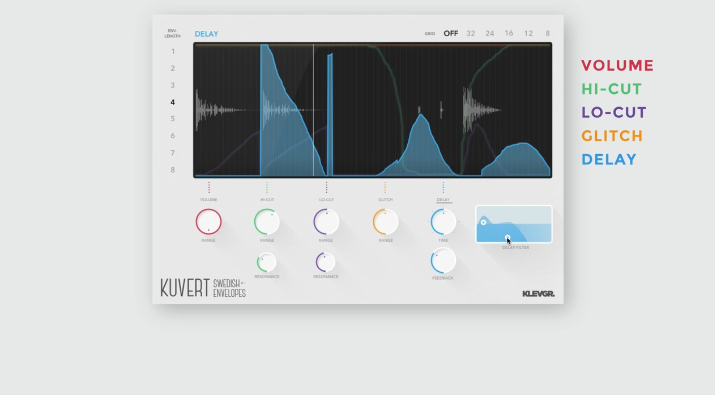Screen dimensions: 715x395
Task: Select the Glitch envelope tab
Action: coord(385,199)
